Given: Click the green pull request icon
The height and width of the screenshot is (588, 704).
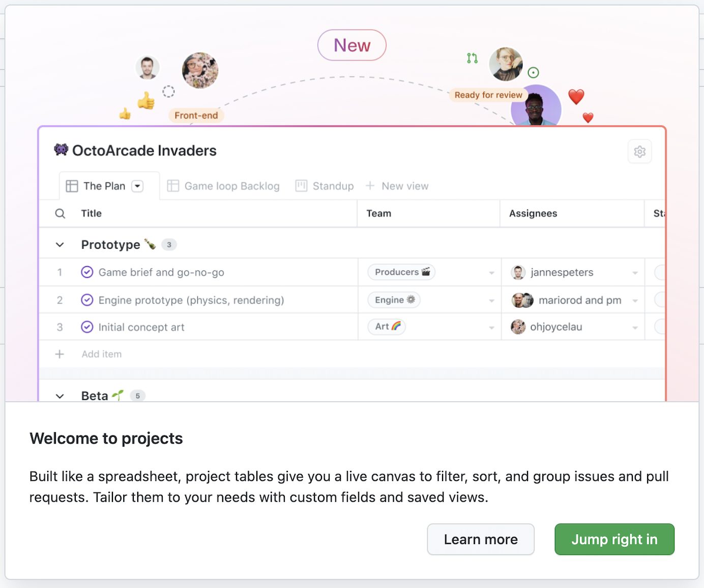Looking at the screenshot, I should 472,58.
